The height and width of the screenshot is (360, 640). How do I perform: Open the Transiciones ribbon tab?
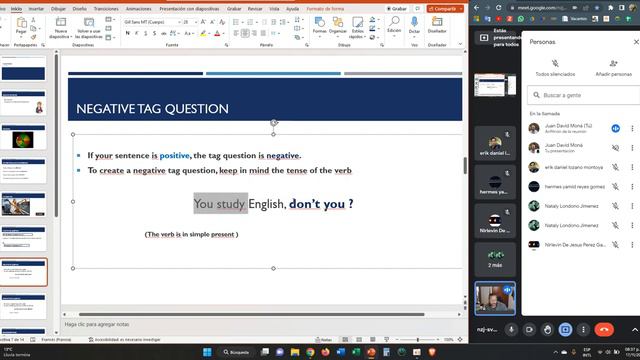pos(106,9)
